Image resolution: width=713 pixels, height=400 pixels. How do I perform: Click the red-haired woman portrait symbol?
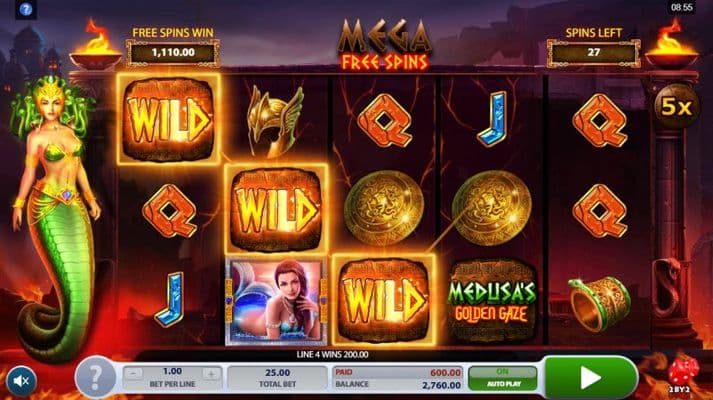tap(276, 301)
